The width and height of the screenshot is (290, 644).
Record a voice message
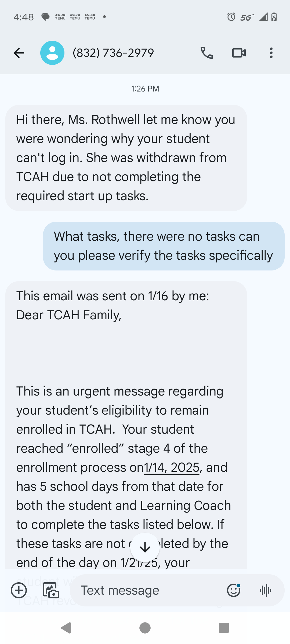[266, 590]
